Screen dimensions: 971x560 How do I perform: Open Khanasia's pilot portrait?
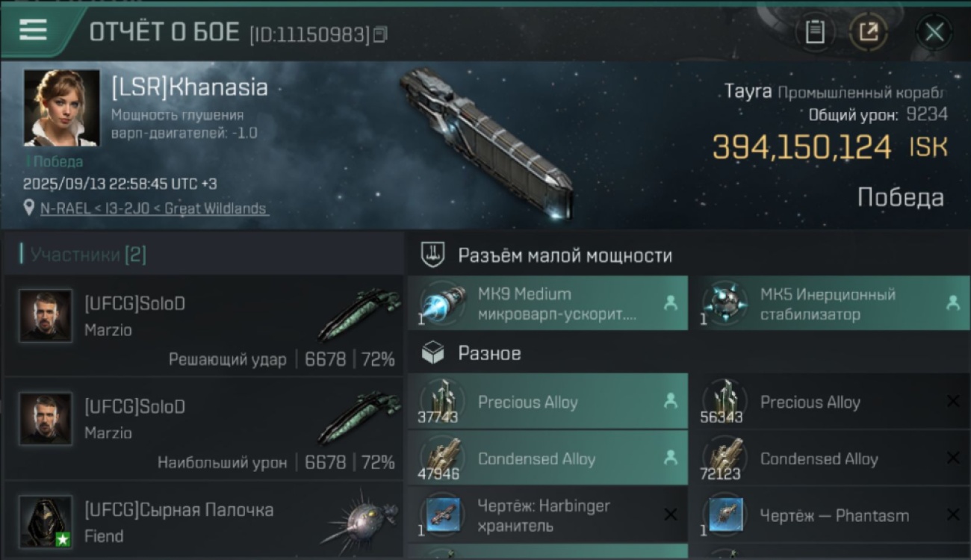[x=61, y=108]
